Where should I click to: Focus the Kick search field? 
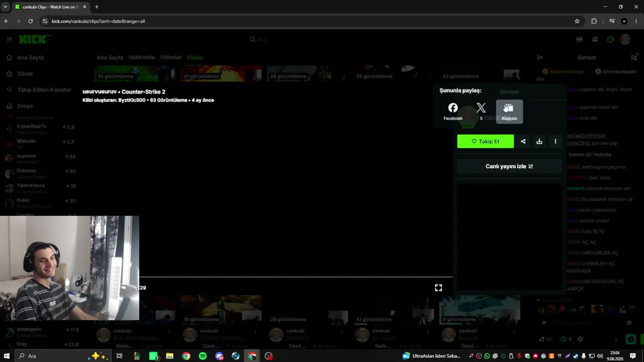point(322,39)
